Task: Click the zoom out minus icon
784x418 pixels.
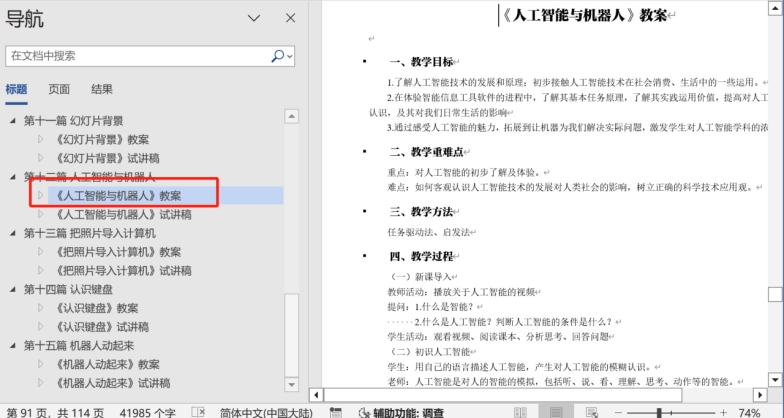Action: (619, 412)
